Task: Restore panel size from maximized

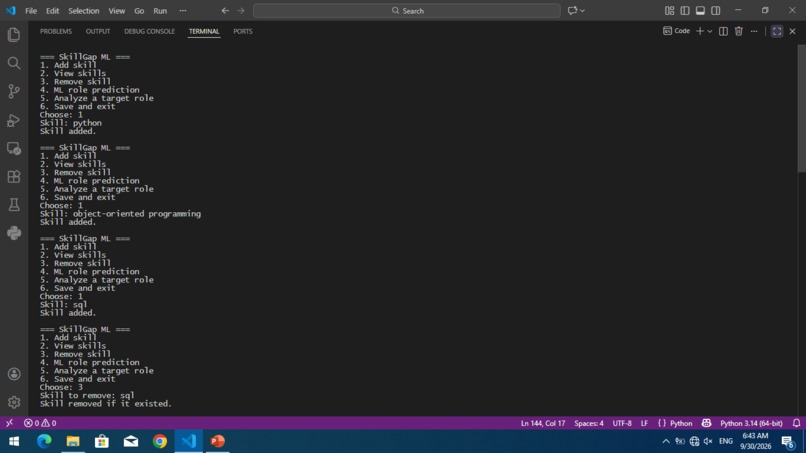Action: pyautogui.click(x=777, y=31)
